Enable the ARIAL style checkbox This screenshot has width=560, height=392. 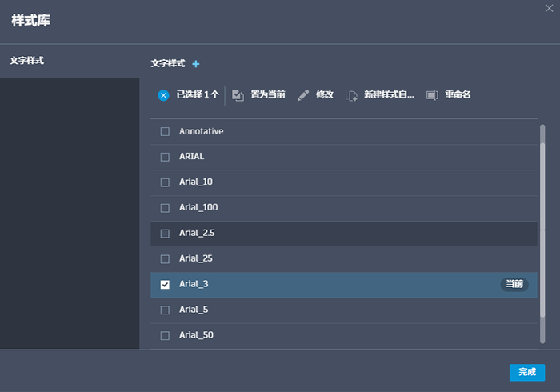pyautogui.click(x=165, y=157)
